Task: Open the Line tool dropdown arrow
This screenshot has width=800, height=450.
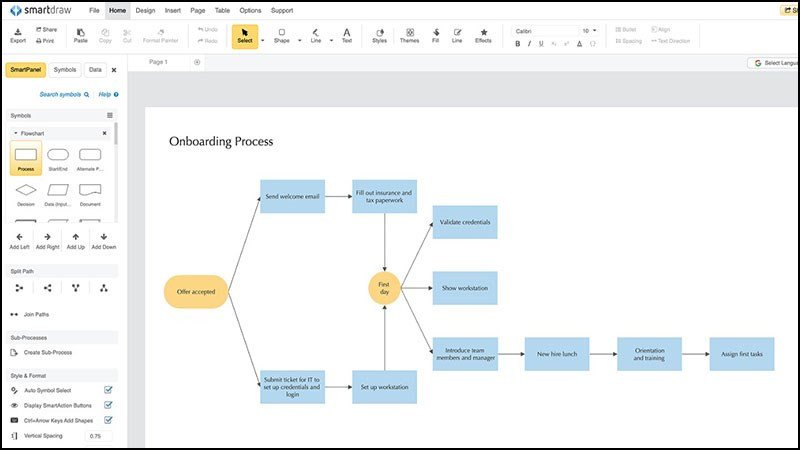Action: point(331,40)
